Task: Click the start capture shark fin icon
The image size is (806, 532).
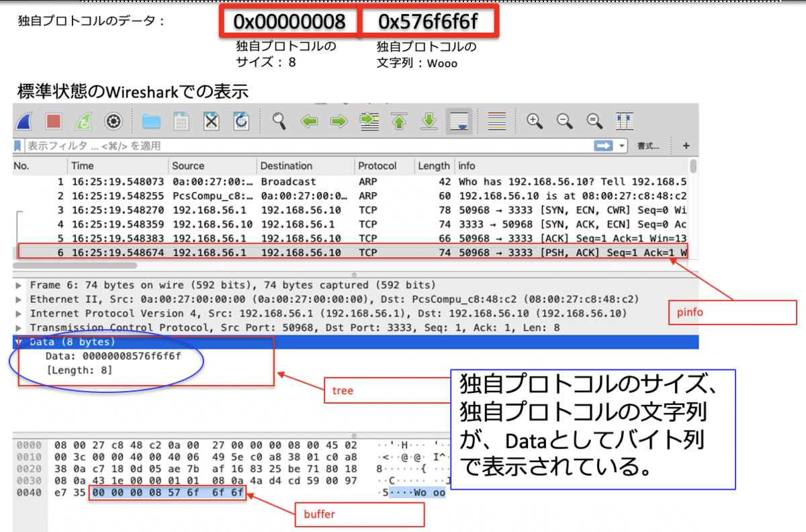Action: coord(26,121)
